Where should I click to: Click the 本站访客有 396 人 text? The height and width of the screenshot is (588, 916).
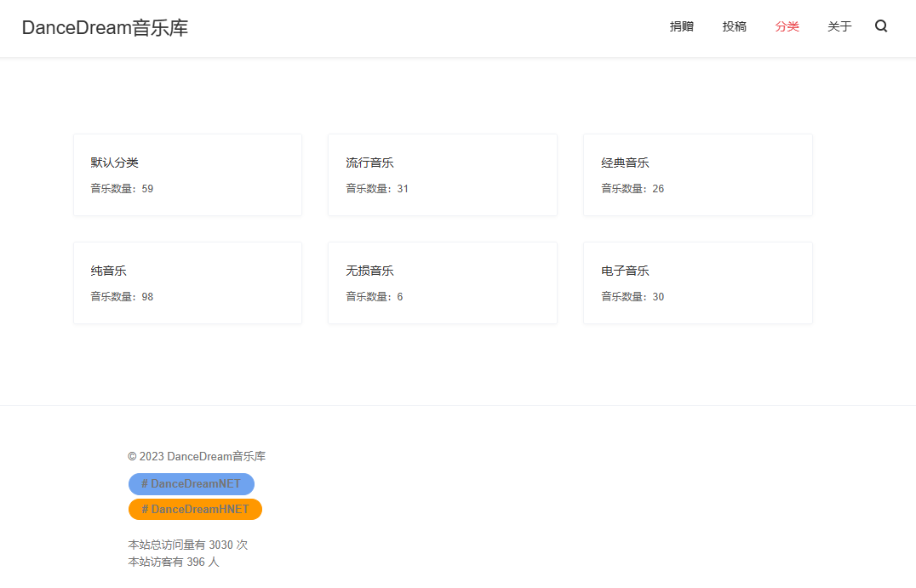(x=174, y=562)
